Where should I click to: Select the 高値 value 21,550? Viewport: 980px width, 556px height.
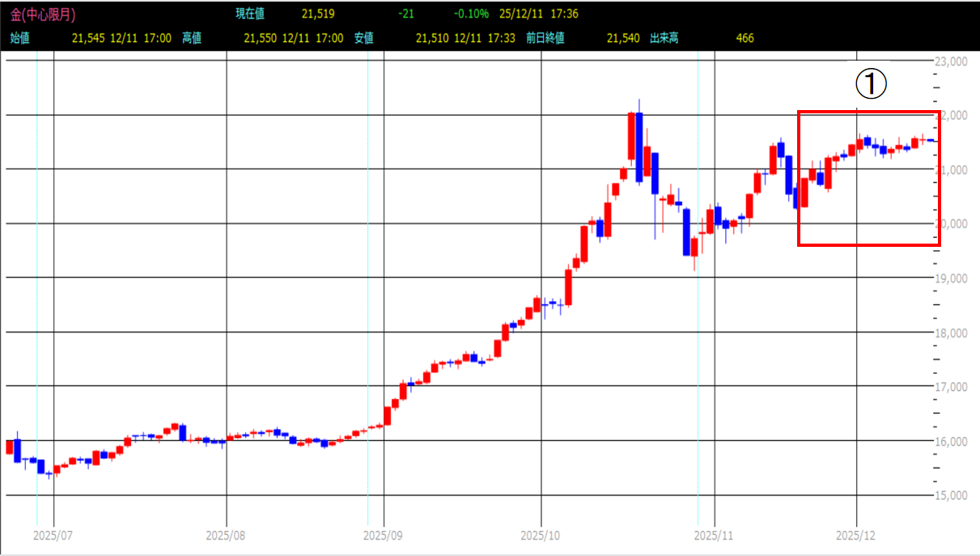pos(261,38)
